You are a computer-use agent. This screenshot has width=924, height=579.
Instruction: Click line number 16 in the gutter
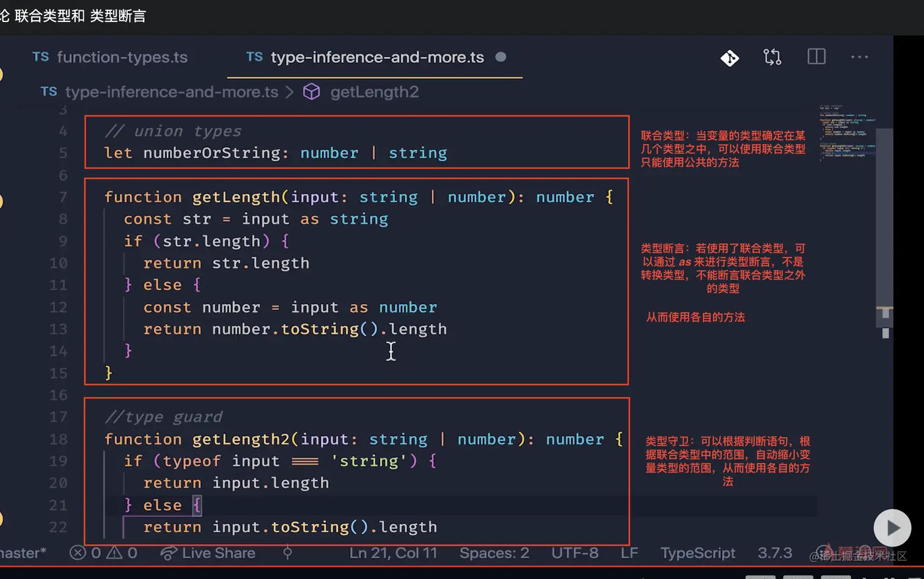point(58,395)
